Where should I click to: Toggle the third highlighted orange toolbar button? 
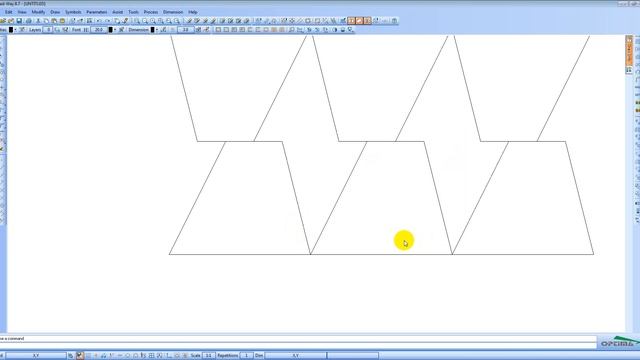(x=368, y=20)
